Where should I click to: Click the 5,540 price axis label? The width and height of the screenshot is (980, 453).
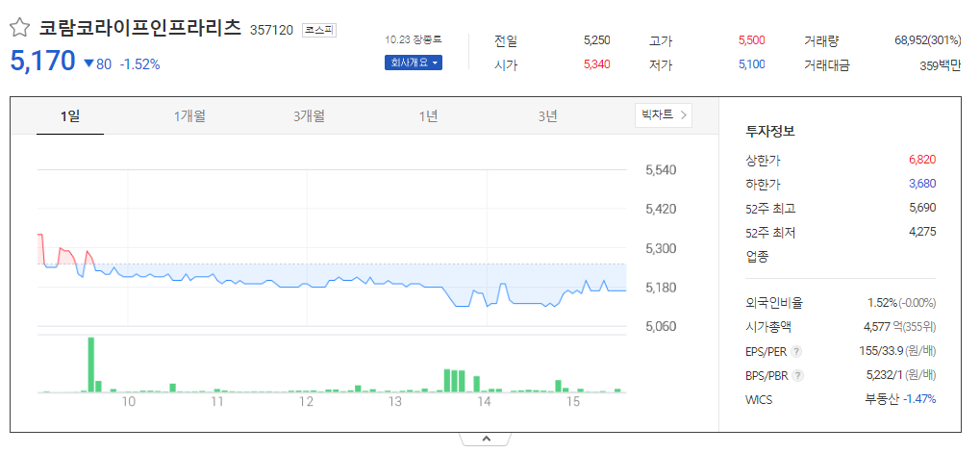662,170
